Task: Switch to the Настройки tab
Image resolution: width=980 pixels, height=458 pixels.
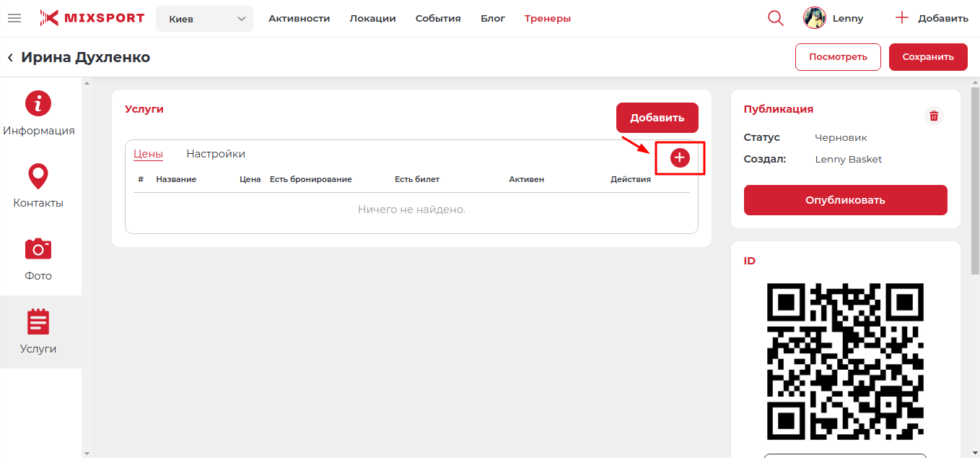Action: pyautogui.click(x=216, y=154)
